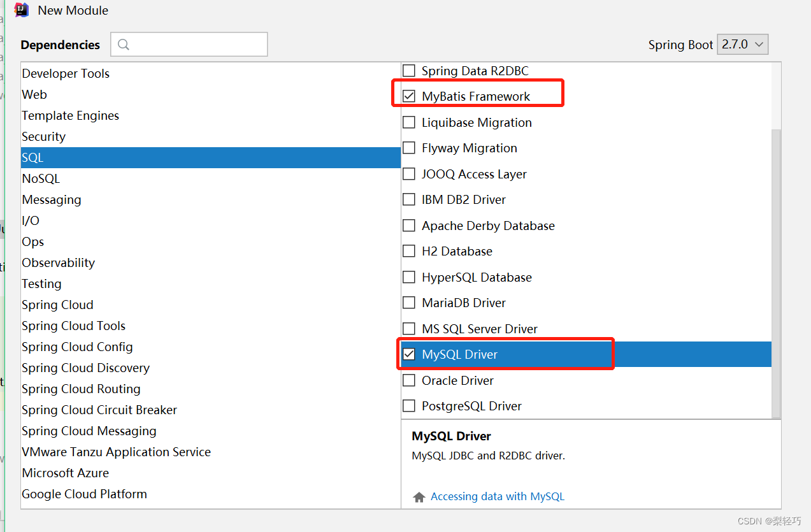Check the MariaDB Driver checkbox
Image resolution: width=811 pixels, height=532 pixels.
408,303
